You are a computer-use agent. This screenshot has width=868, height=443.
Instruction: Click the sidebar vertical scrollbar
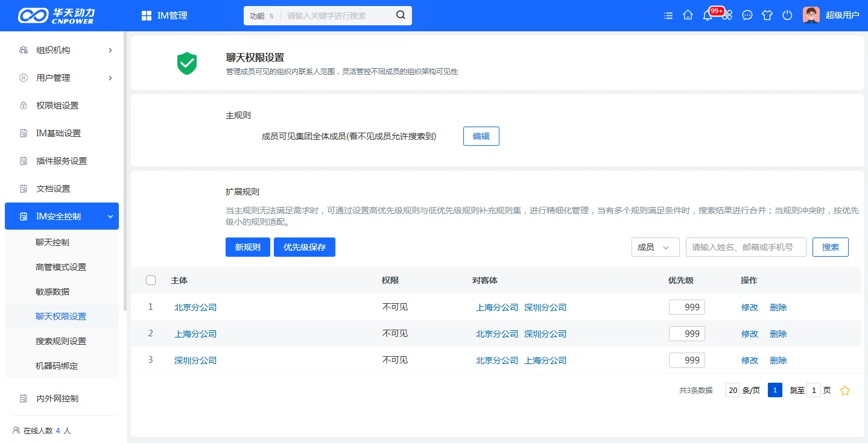click(125, 172)
